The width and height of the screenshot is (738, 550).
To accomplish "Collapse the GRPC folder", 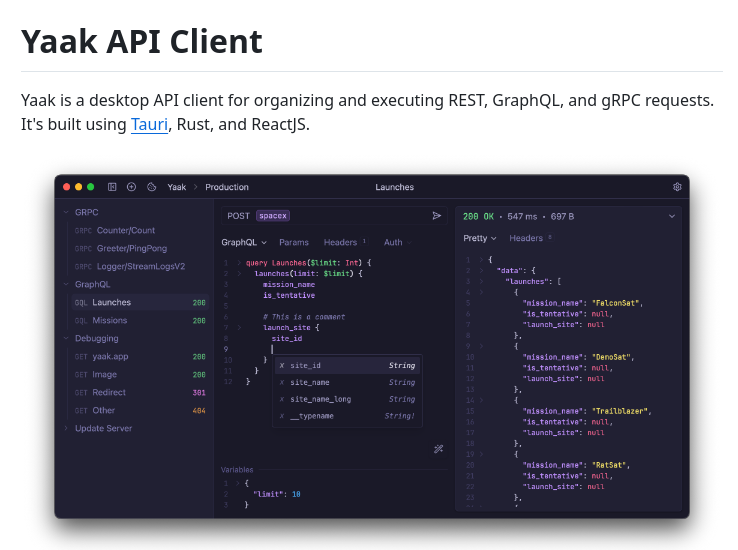I will 66,212.
